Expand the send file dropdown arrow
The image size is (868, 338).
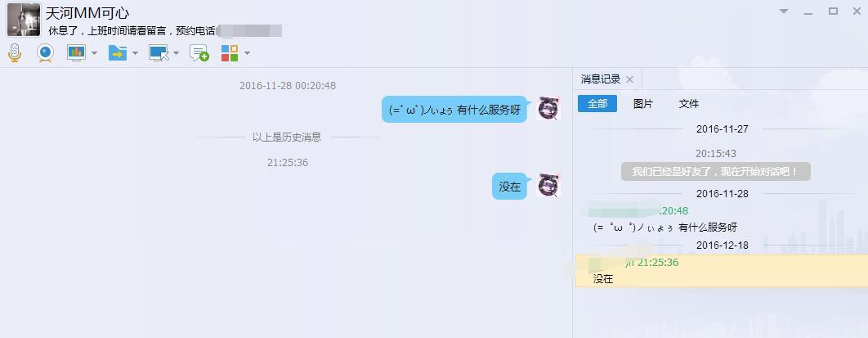tap(135, 53)
